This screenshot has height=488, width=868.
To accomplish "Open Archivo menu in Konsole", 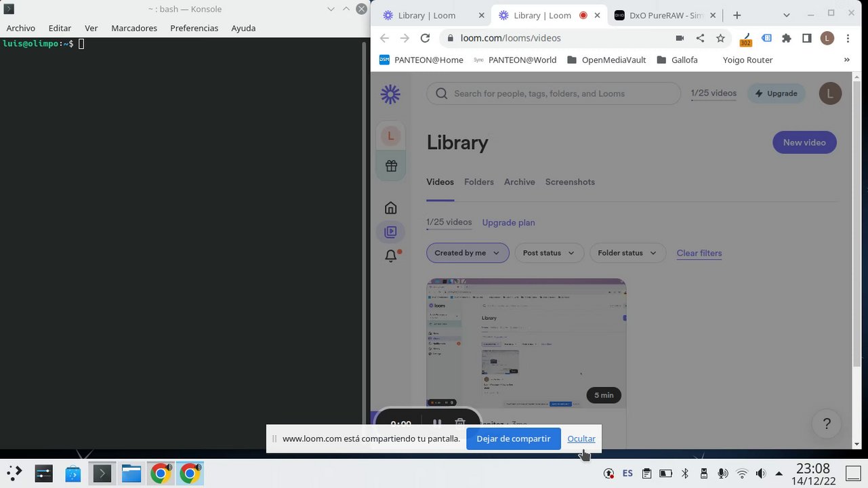I will [20, 28].
